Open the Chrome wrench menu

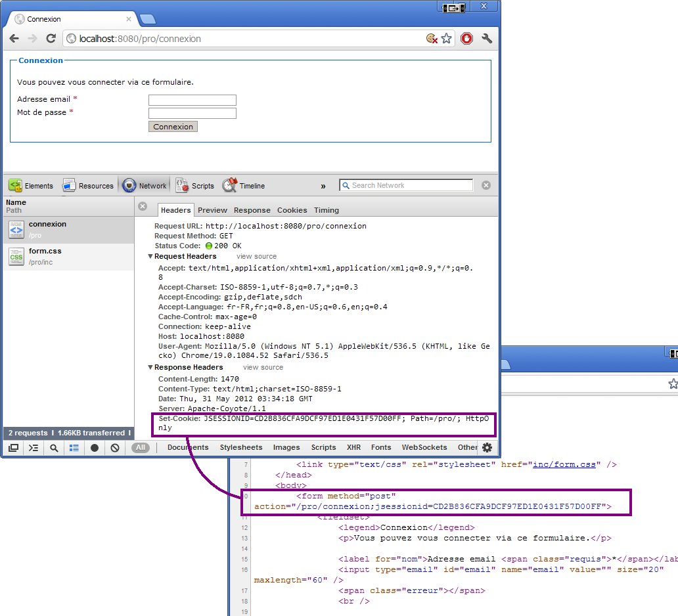tap(487, 39)
